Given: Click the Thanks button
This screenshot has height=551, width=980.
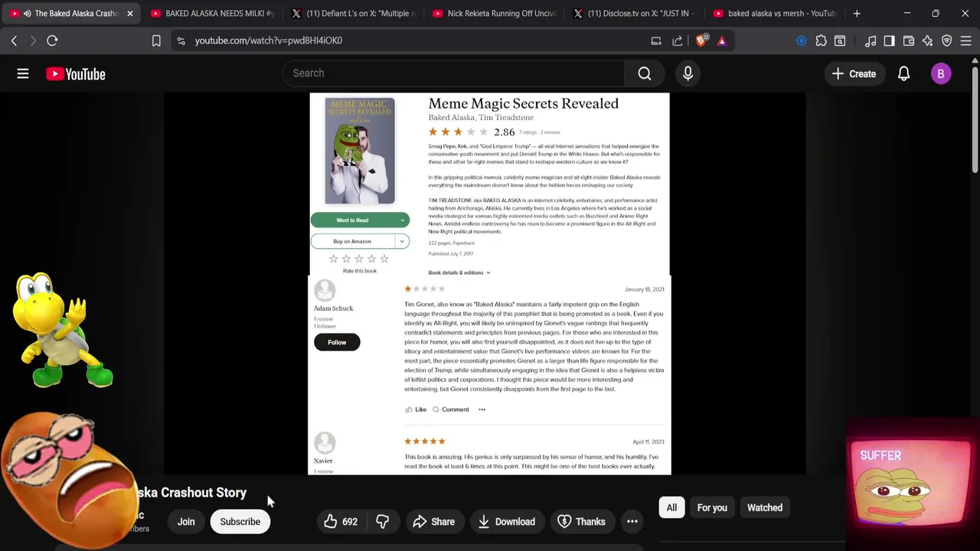Looking at the screenshot, I should pyautogui.click(x=581, y=522).
